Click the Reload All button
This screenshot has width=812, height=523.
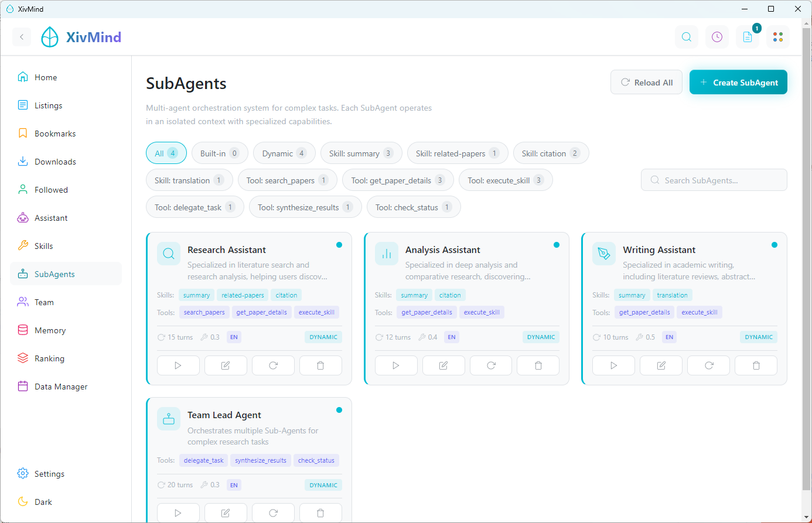[x=646, y=83]
